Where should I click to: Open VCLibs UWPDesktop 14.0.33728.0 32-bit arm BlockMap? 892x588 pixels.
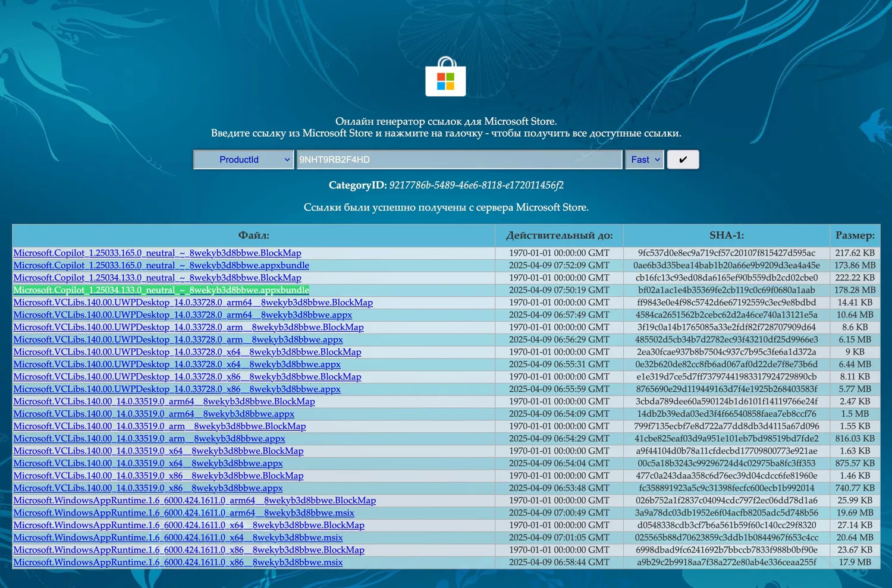[189, 328]
